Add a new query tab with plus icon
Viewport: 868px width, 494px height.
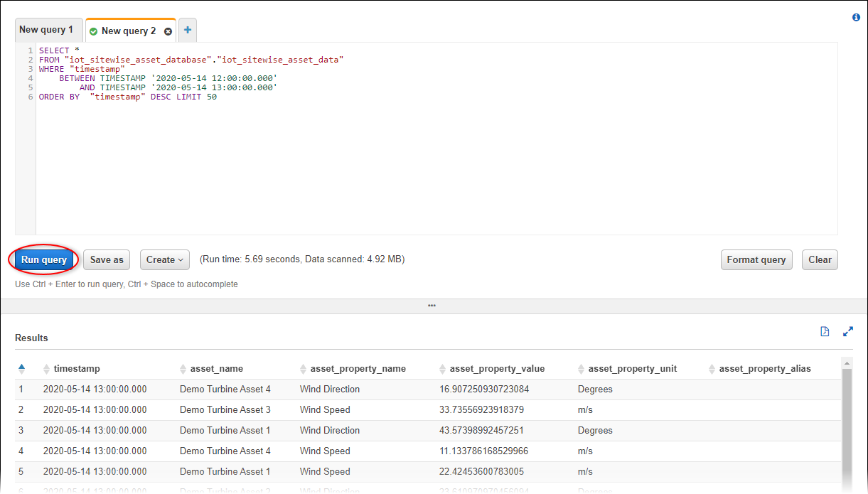(188, 30)
